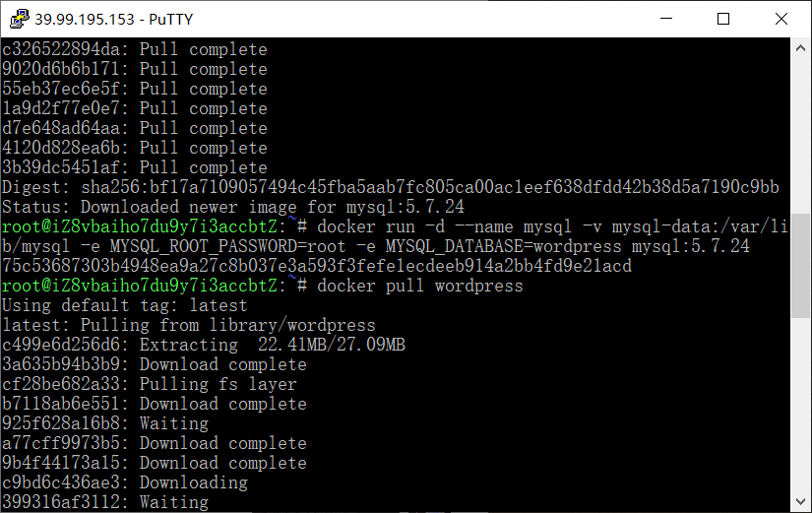The image size is (812, 513).
Task: Click the container ID 75c53687303b line
Action: coord(317,266)
